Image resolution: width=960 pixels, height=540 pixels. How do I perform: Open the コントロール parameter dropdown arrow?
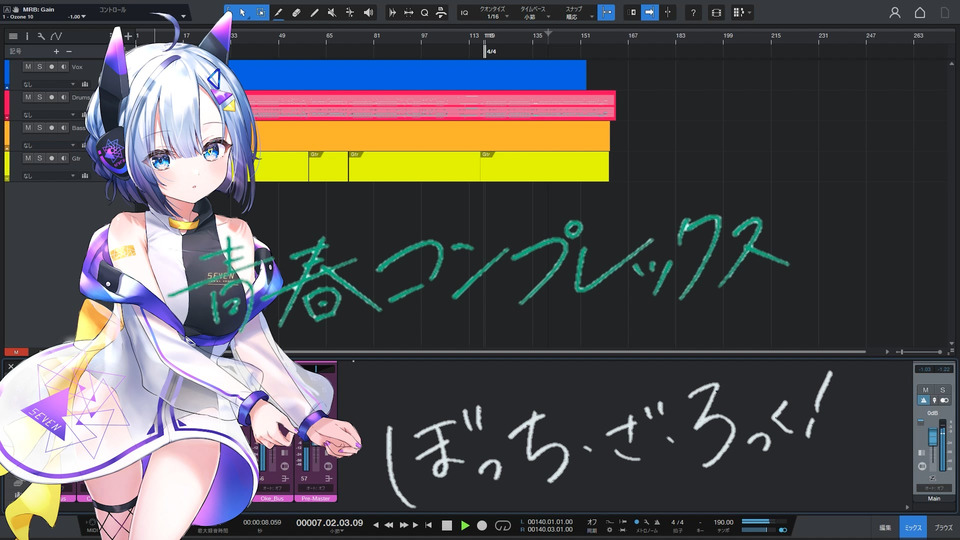pyautogui.click(x=183, y=17)
